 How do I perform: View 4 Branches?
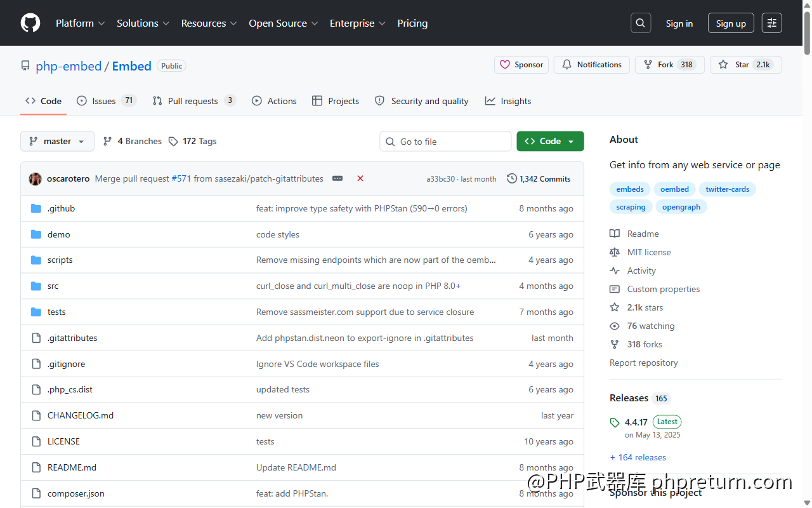click(132, 142)
